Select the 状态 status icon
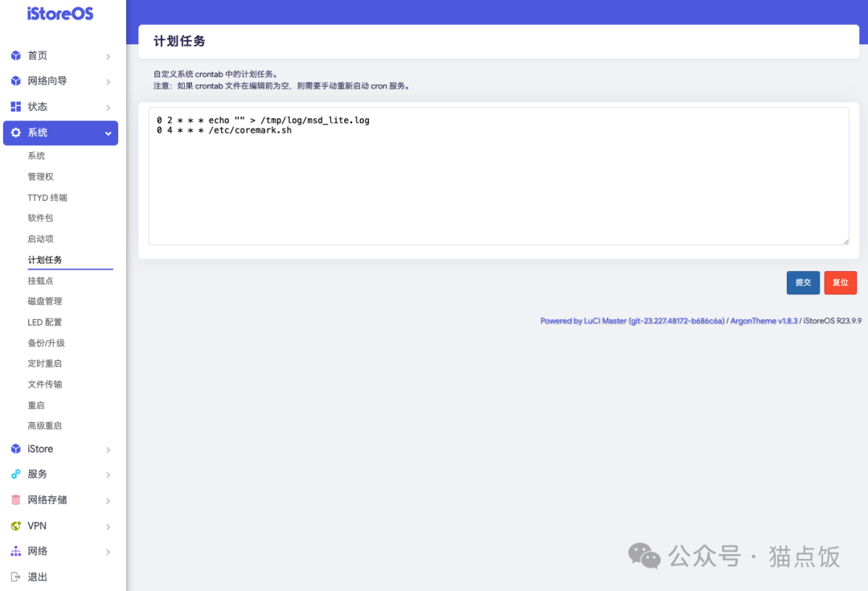Viewport: 868px width, 591px height. point(14,106)
